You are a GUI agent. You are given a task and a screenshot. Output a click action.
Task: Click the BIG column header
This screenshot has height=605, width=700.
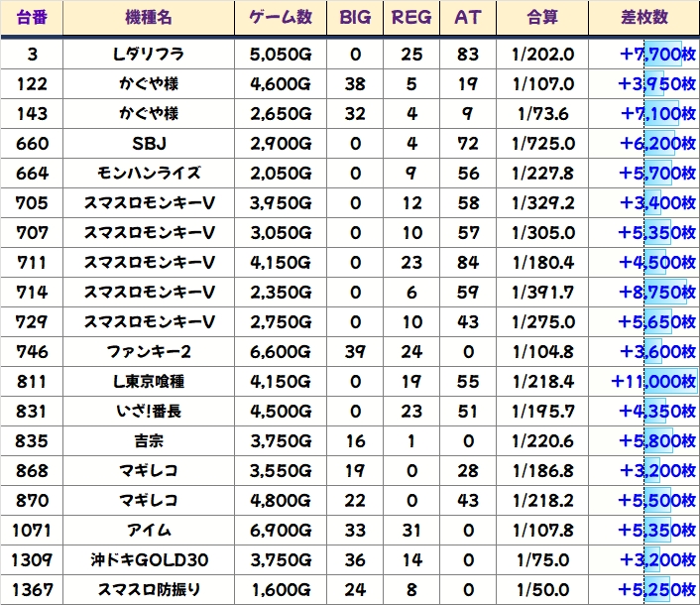pyautogui.click(x=355, y=18)
